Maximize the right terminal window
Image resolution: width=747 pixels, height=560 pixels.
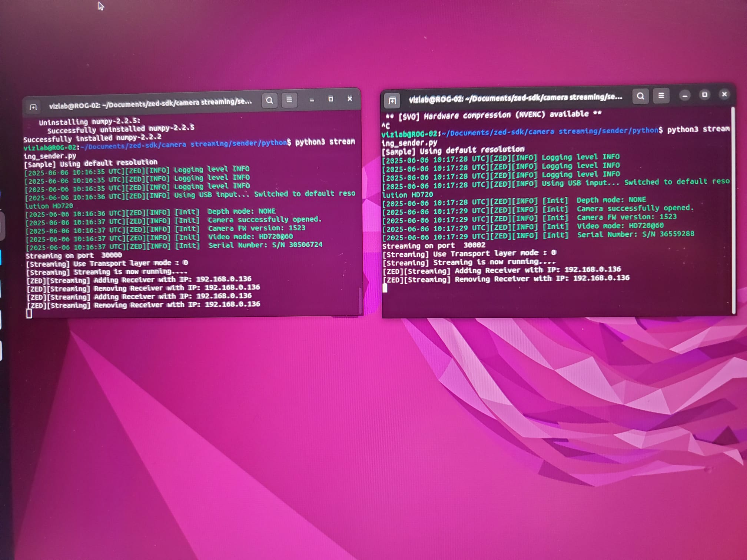click(x=705, y=95)
